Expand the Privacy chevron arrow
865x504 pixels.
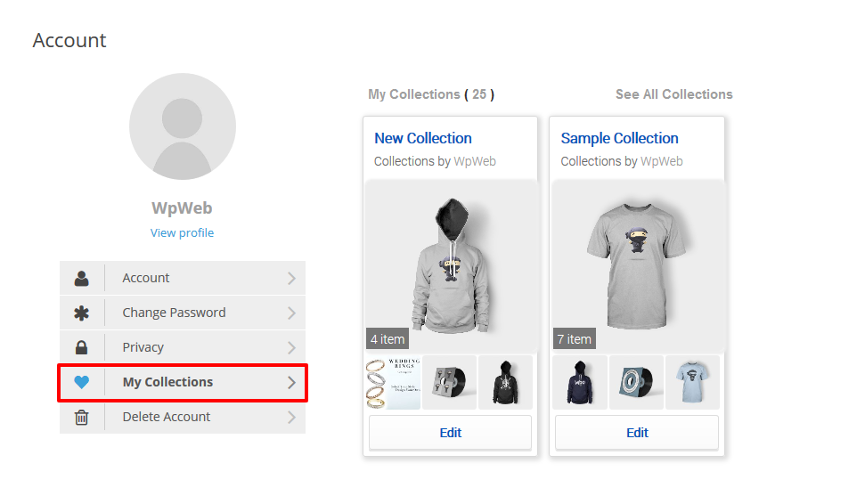[x=291, y=347]
